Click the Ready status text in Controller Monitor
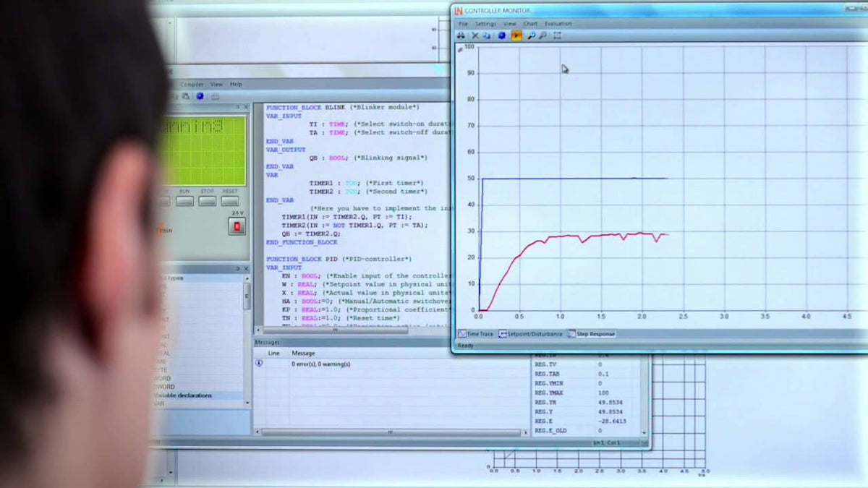Screen dimensions: 868x488 coord(465,345)
